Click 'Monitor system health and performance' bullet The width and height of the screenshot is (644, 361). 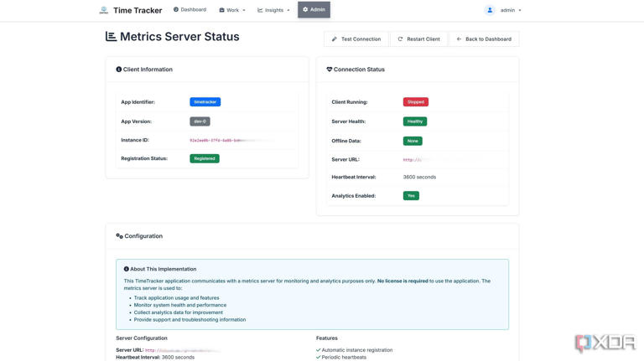[x=180, y=305]
